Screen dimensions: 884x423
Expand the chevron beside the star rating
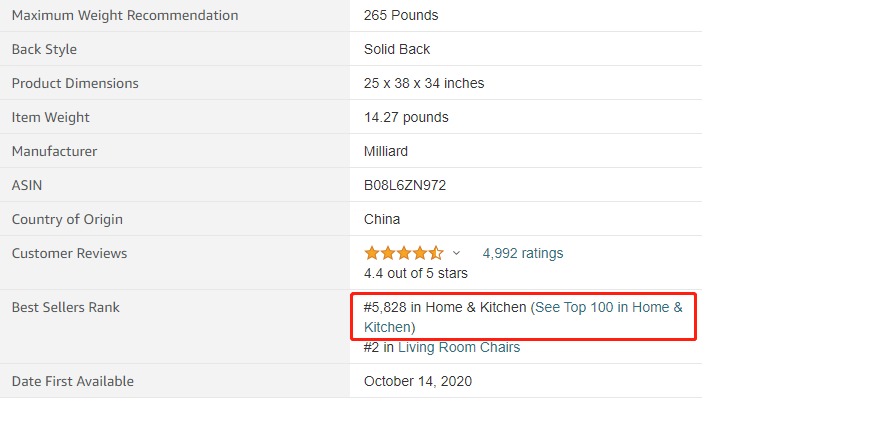(x=457, y=253)
